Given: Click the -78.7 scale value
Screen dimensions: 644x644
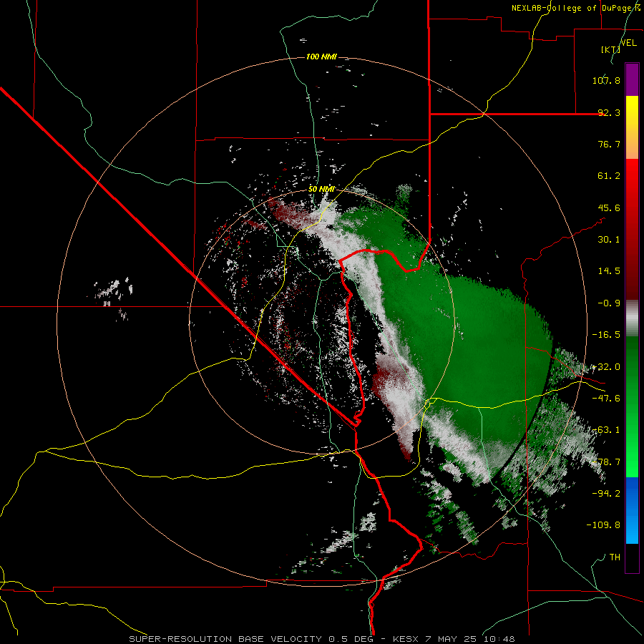Looking at the screenshot, I should point(606,462).
